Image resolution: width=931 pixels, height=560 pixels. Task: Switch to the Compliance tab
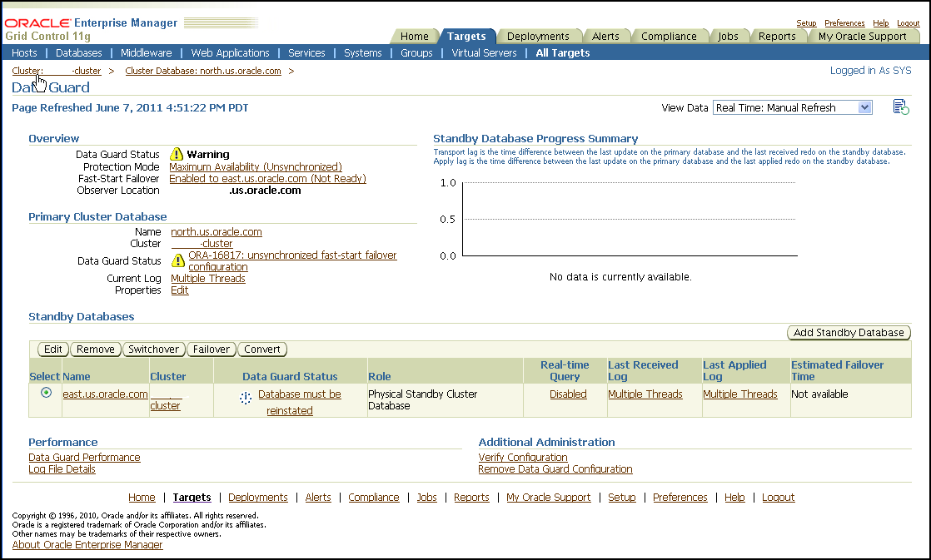coord(668,37)
